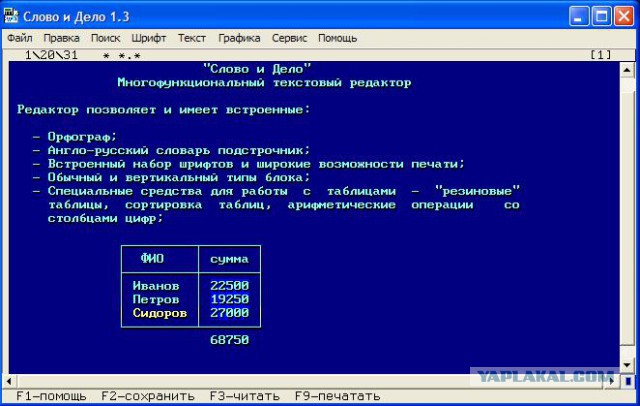Open the Поиск menu
The height and width of the screenshot is (406, 640).
(105, 38)
